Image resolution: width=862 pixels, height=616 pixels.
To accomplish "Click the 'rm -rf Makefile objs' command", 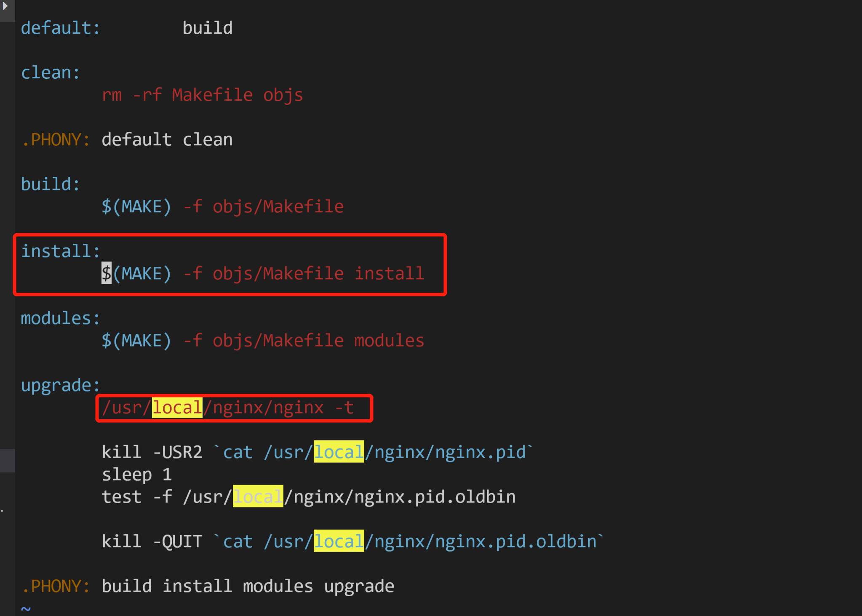I will pos(202,95).
